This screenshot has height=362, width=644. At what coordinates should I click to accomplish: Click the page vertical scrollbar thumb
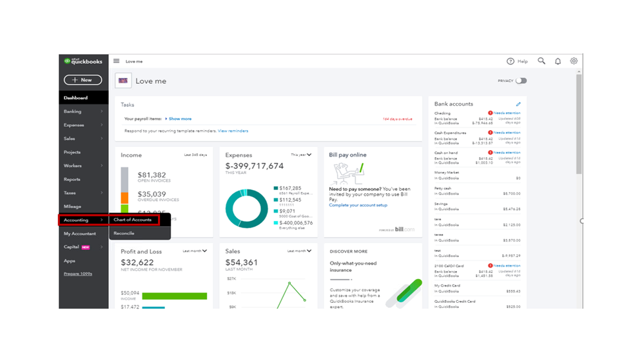[579, 124]
